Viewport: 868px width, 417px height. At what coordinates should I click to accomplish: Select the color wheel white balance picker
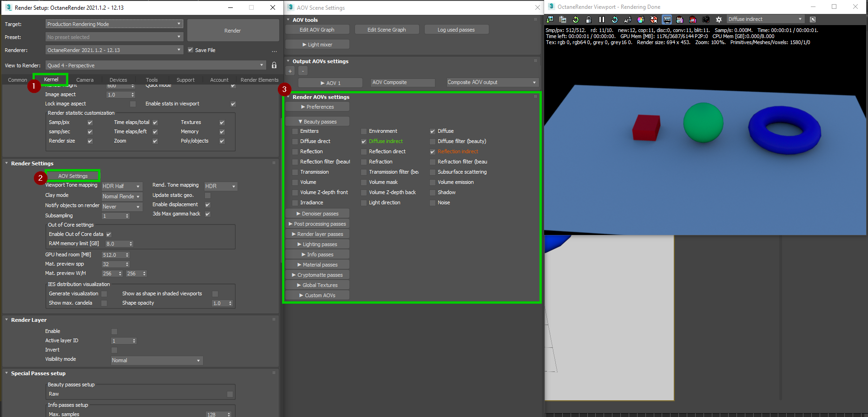(x=641, y=20)
